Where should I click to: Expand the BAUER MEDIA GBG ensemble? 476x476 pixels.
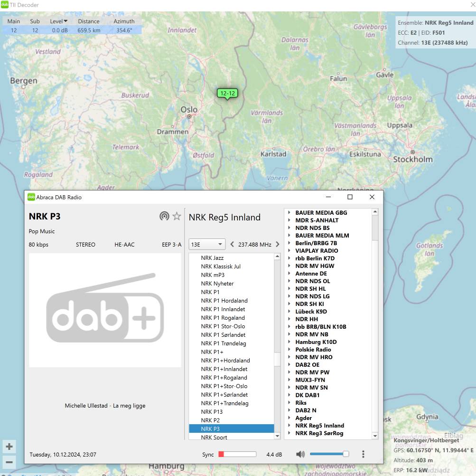289,213
